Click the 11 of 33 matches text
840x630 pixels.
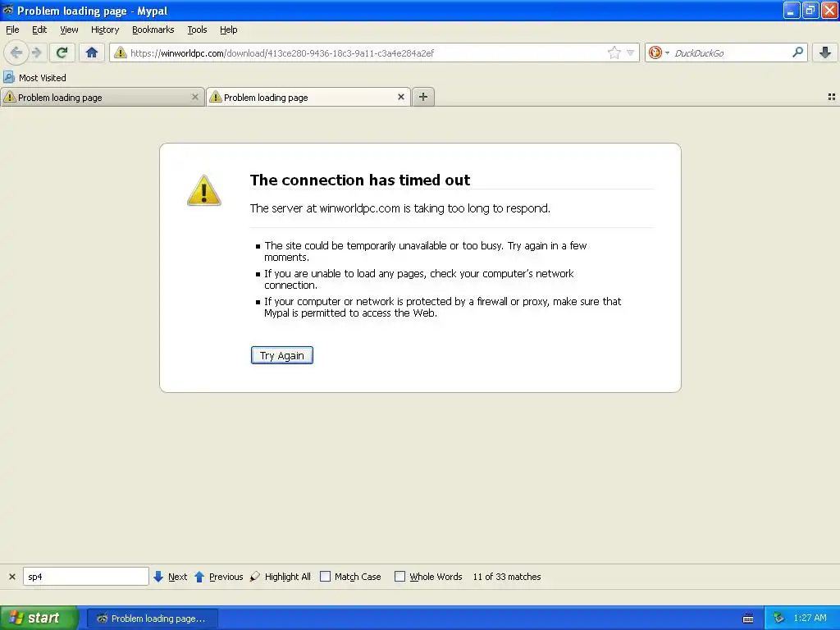click(x=507, y=577)
